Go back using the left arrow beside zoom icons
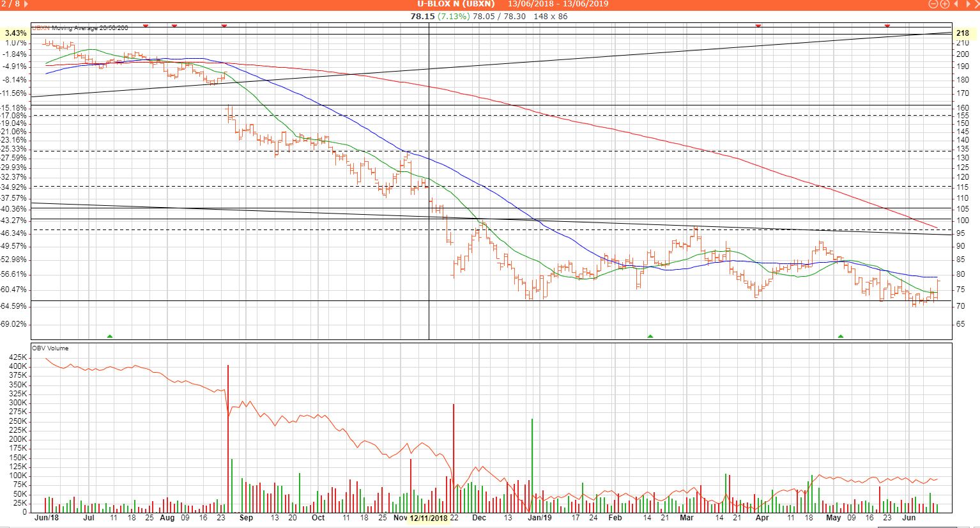The height and width of the screenshot is (528, 980). click(x=956, y=4)
